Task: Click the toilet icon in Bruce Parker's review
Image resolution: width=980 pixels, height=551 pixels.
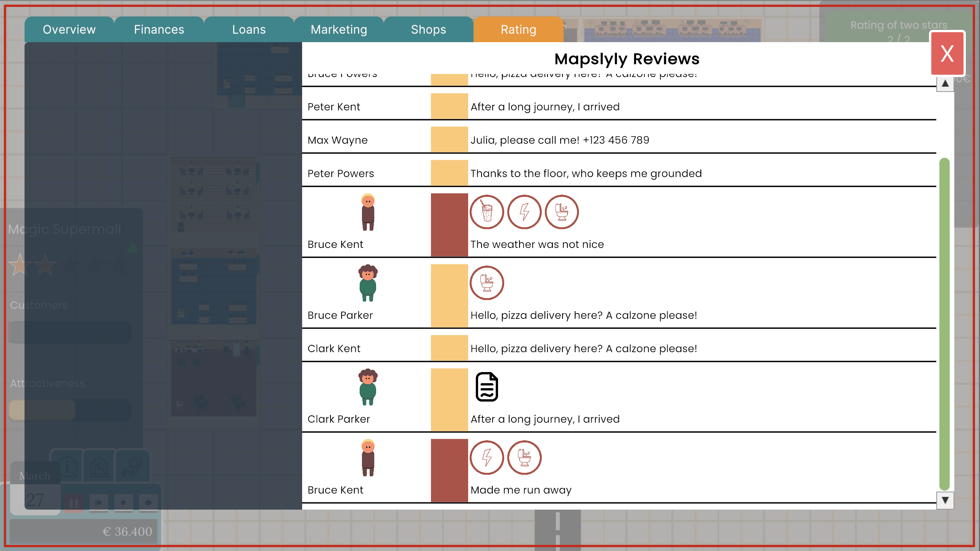Action: pyautogui.click(x=487, y=283)
